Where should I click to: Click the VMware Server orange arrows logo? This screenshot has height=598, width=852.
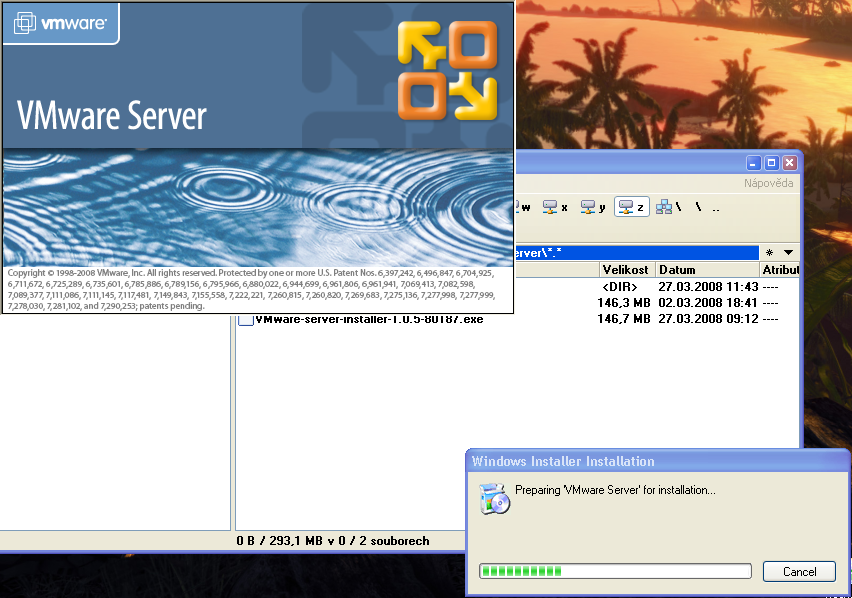tap(448, 70)
